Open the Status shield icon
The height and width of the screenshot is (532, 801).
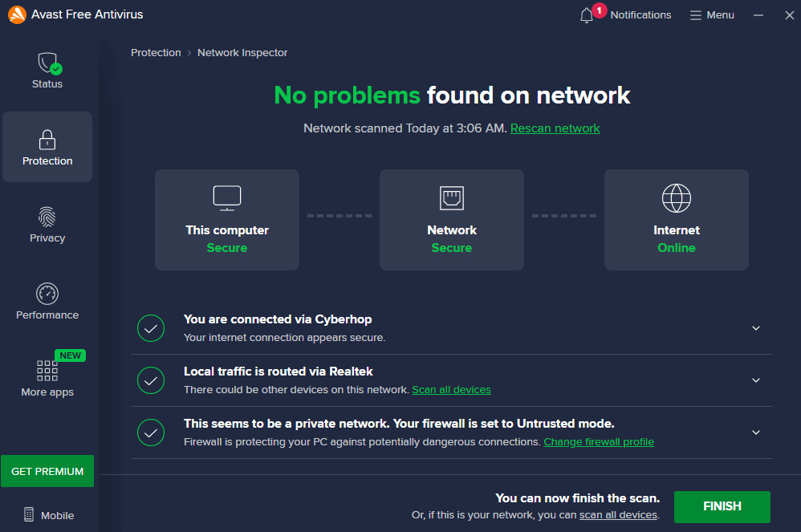(x=50, y=63)
